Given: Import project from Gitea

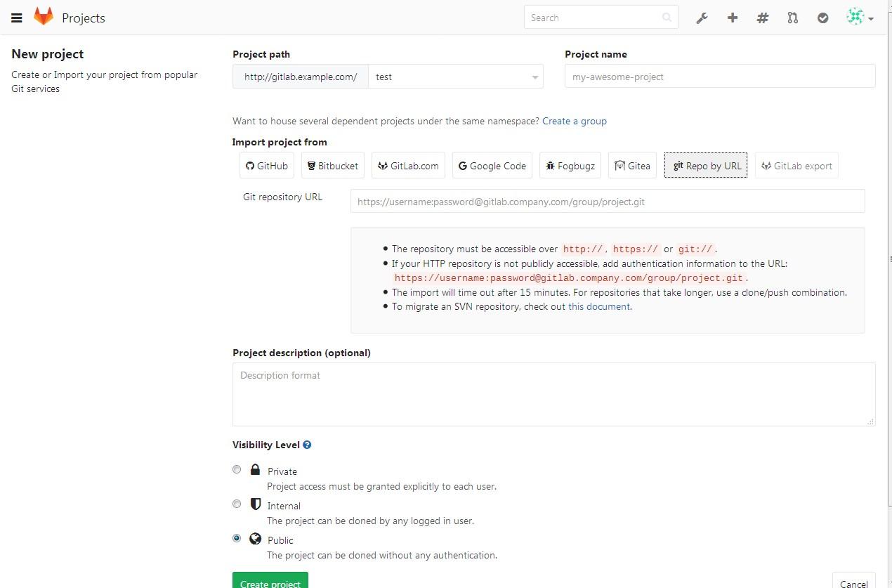Looking at the screenshot, I should pyautogui.click(x=633, y=166).
